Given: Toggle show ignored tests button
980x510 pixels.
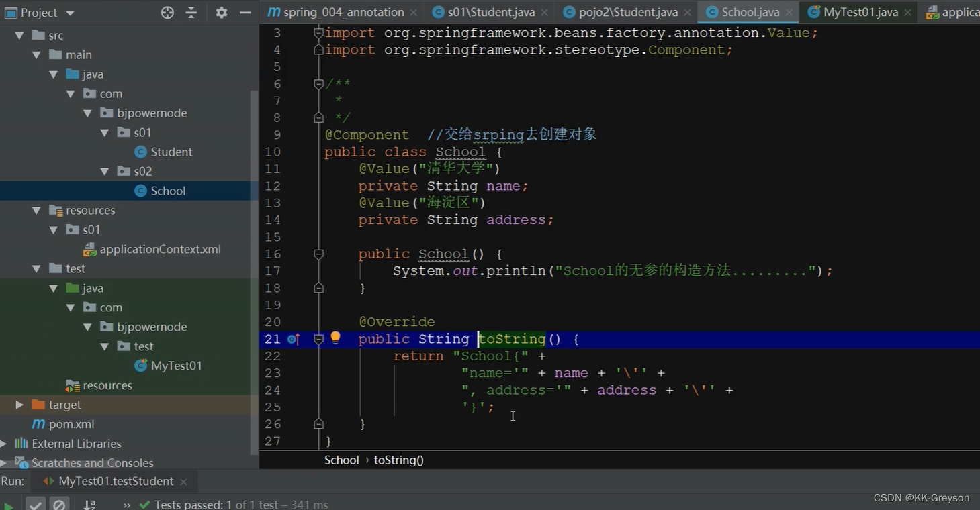Looking at the screenshot, I should point(59,505).
